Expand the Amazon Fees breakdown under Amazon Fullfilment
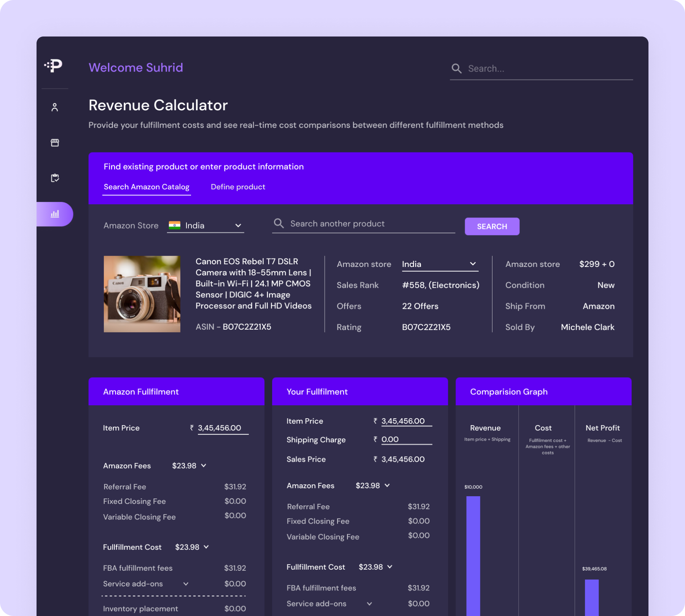This screenshot has width=685, height=616. tap(204, 465)
